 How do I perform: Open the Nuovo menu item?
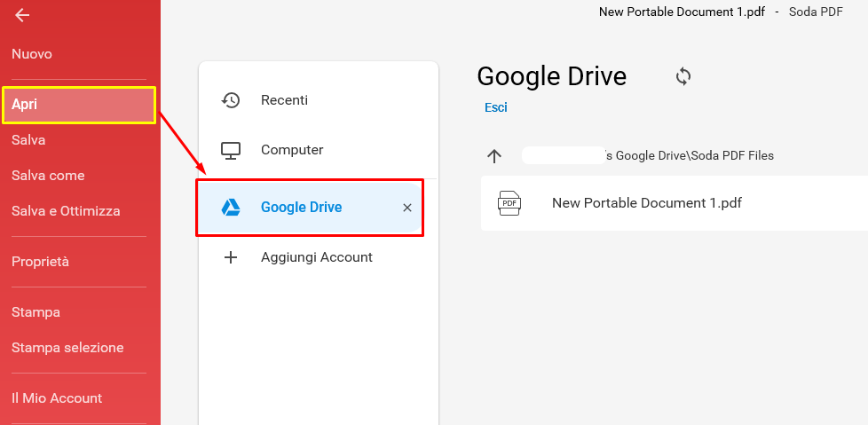coord(32,54)
